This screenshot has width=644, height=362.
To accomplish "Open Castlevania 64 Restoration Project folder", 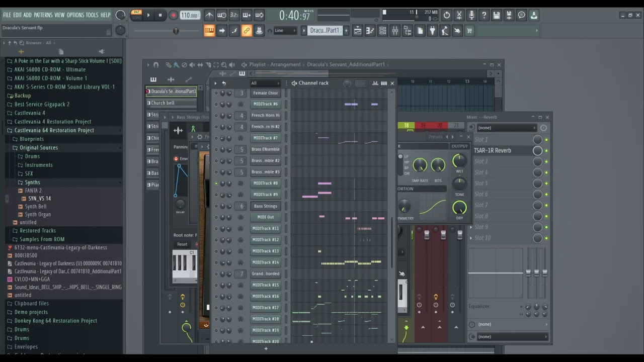I will tap(54, 130).
